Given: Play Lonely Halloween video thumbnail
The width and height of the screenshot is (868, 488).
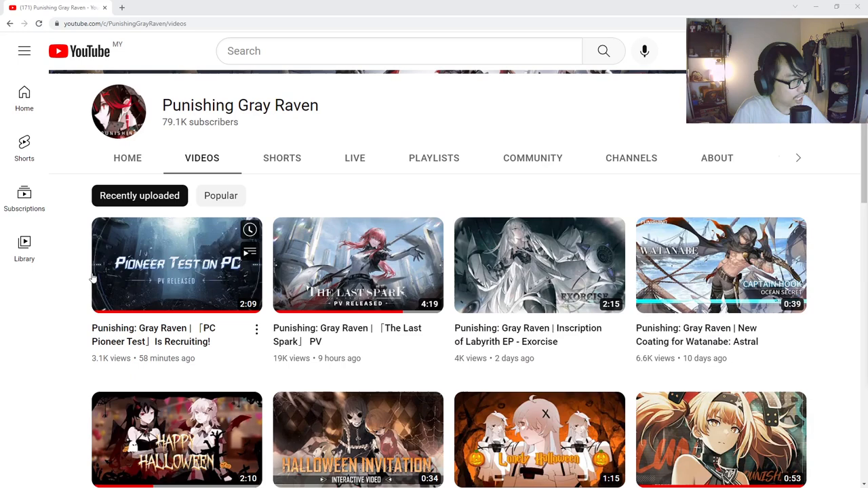Looking at the screenshot, I should pos(540,439).
